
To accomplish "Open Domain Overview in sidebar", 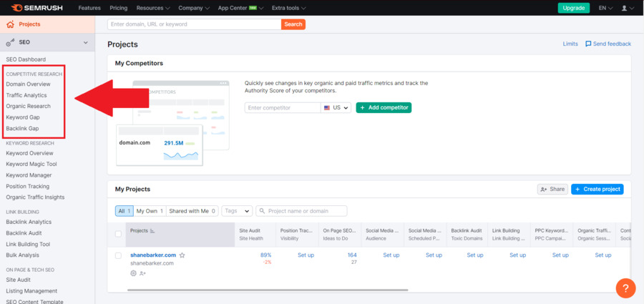I will 29,84.
